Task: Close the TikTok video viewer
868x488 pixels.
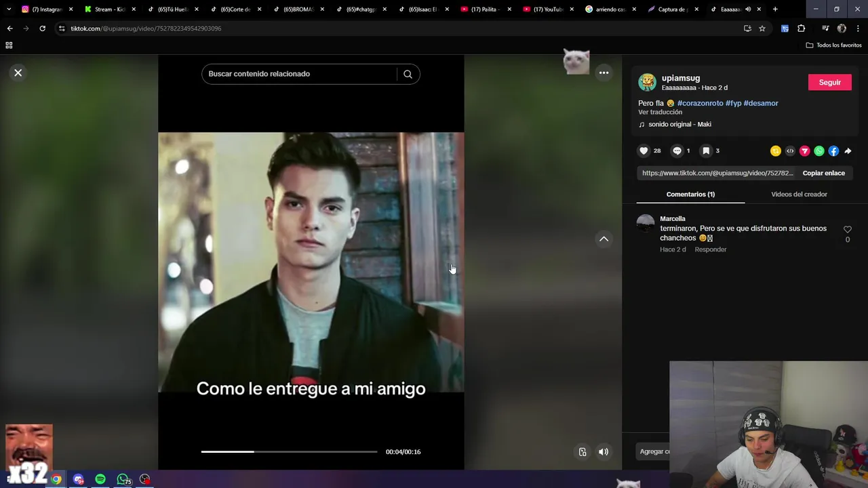Action: (18, 73)
